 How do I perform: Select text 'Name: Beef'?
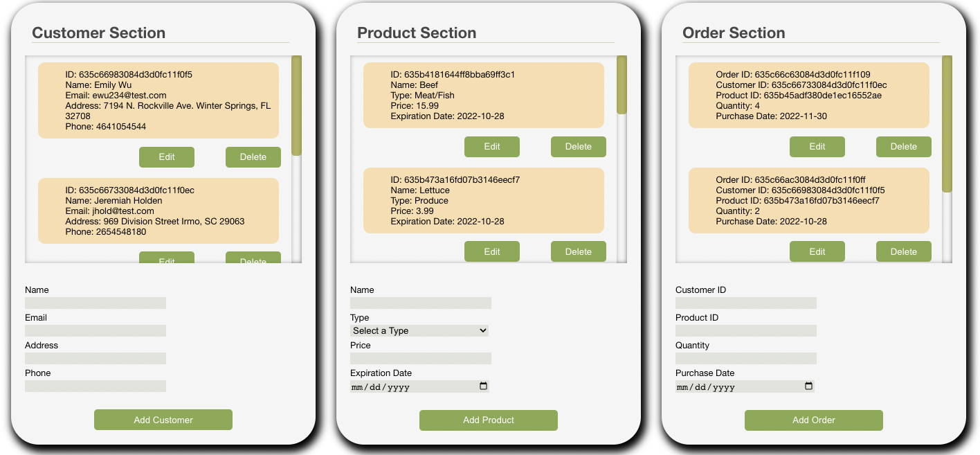pos(415,84)
